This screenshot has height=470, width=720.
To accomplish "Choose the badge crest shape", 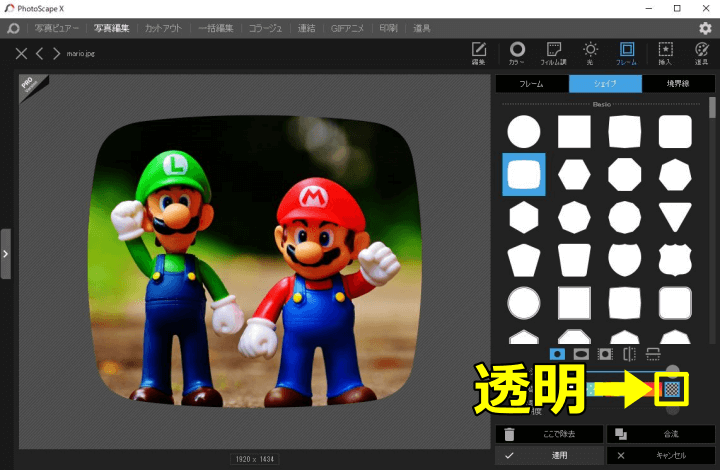I will point(675,260).
